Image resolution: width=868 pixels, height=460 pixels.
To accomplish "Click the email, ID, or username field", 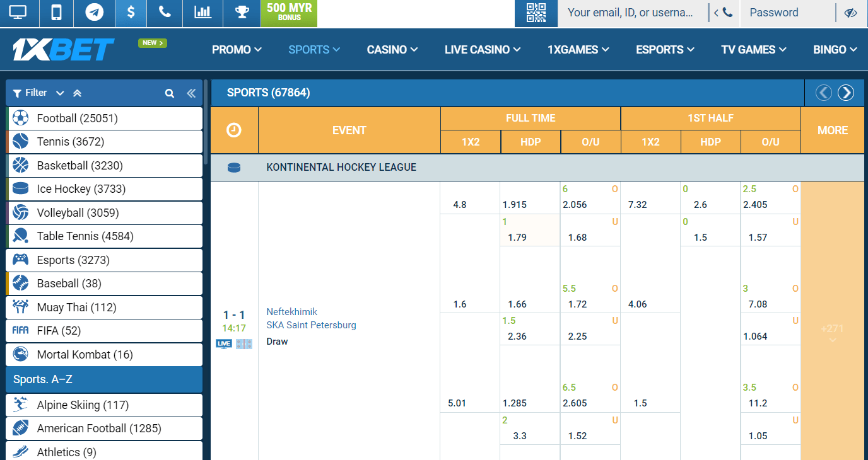I will coord(632,13).
